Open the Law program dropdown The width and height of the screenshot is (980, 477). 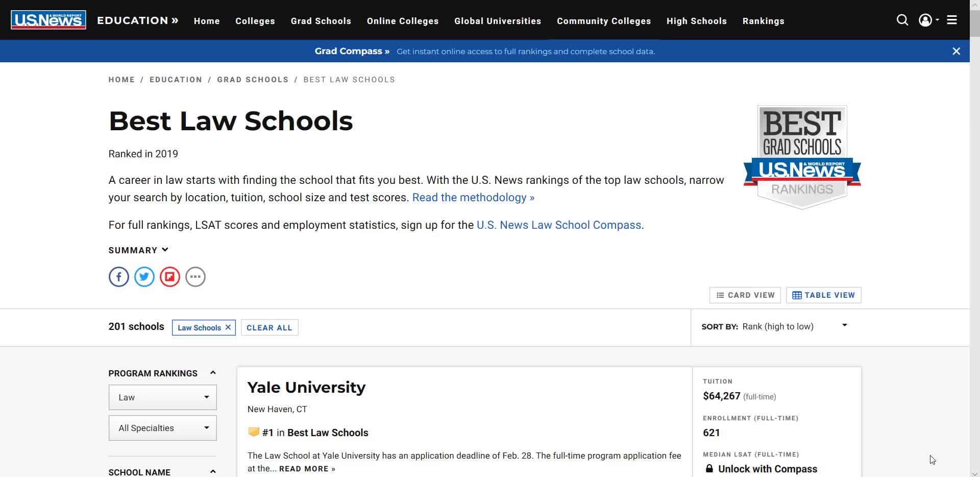coord(162,397)
